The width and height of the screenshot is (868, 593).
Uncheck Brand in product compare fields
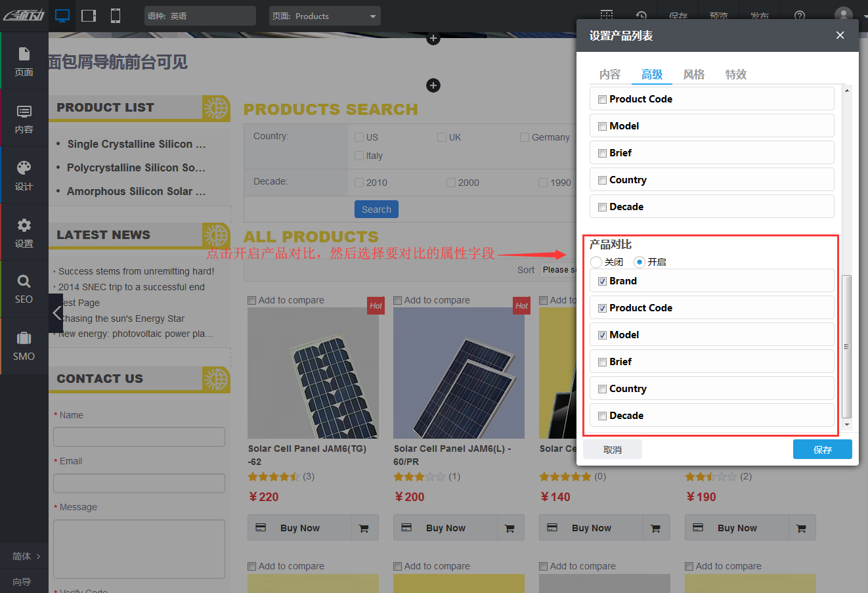pyautogui.click(x=602, y=281)
